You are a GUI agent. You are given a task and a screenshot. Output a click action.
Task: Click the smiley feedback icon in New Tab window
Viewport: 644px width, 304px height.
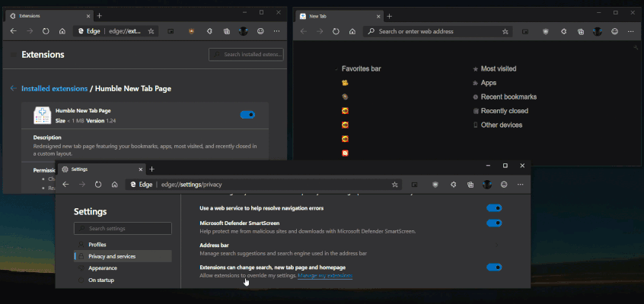[x=615, y=31]
